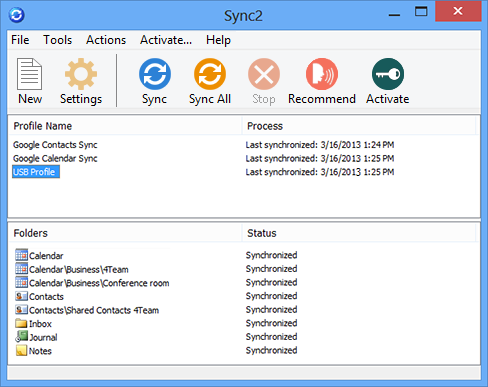The image size is (488, 387).
Task: Select the Conference room calendar icon
Action: (x=21, y=282)
